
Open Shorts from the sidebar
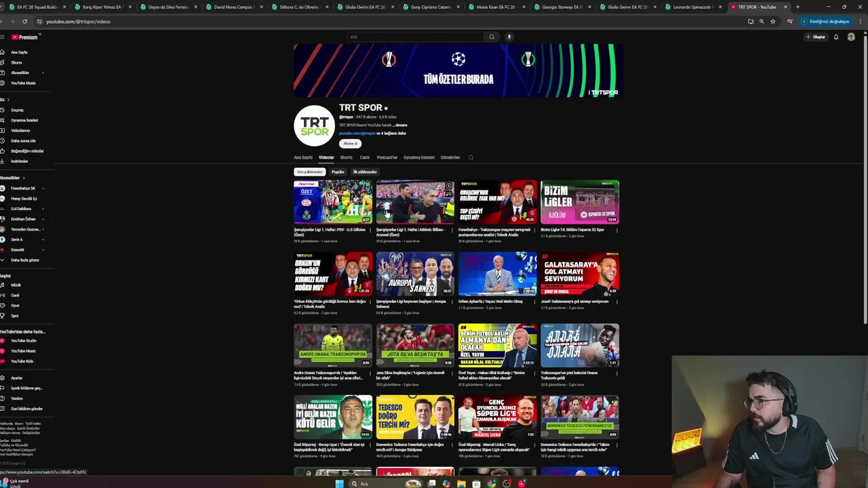[16, 62]
